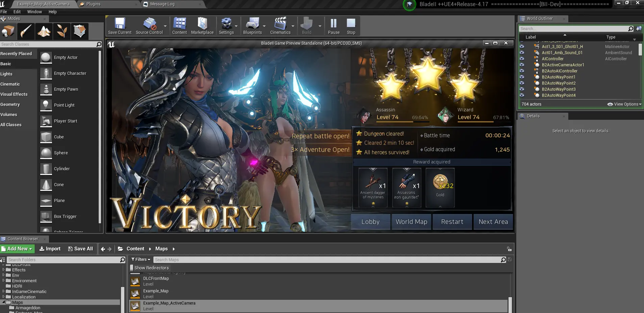Stop the running game preview

click(x=351, y=26)
